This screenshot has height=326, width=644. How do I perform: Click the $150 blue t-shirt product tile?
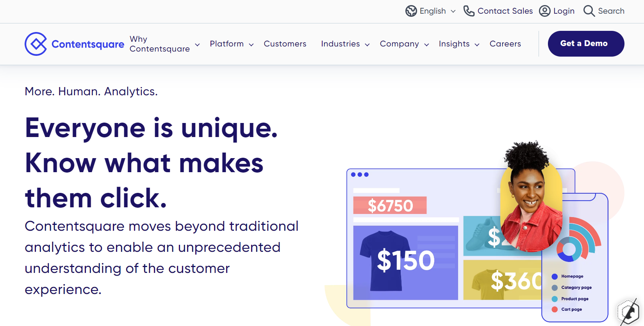click(x=405, y=262)
